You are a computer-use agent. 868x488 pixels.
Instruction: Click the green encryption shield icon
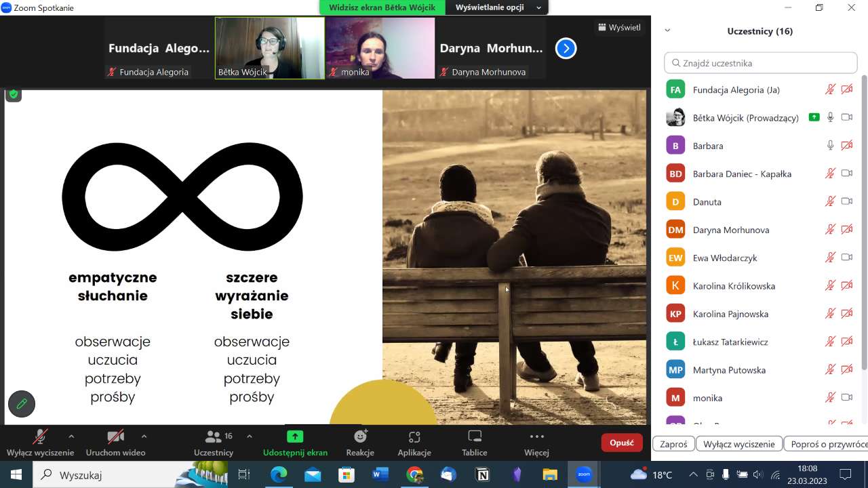point(14,94)
